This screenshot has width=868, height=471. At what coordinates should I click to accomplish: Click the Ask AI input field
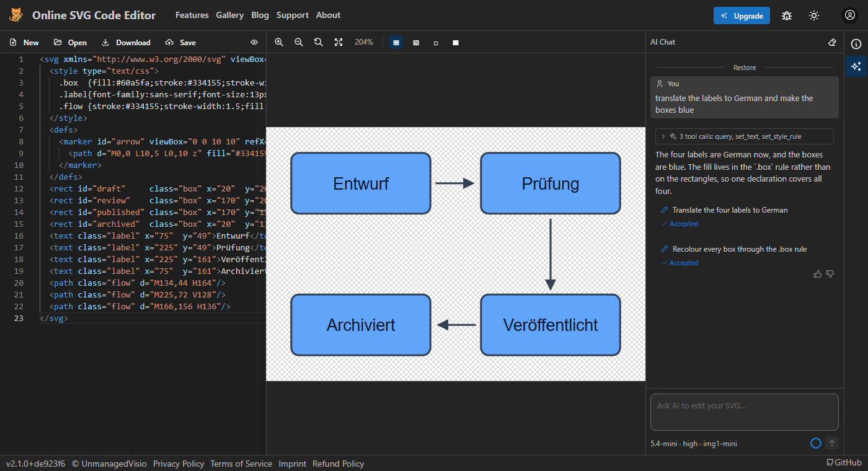745,412
